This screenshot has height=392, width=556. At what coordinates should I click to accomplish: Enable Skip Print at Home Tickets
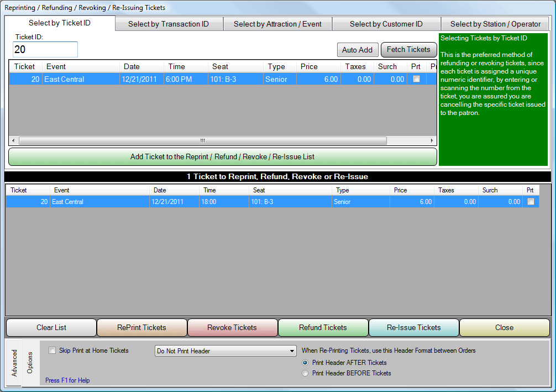[x=53, y=351]
